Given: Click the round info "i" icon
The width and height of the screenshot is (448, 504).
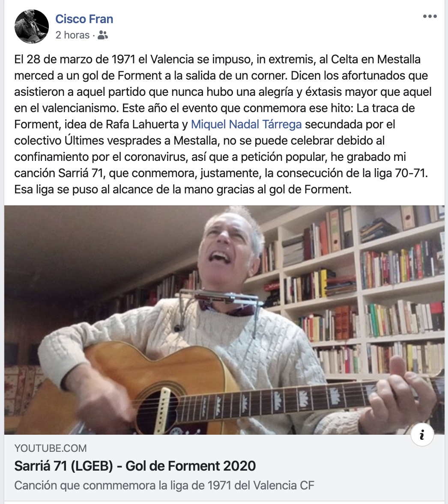Looking at the screenshot, I should point(422,435).
